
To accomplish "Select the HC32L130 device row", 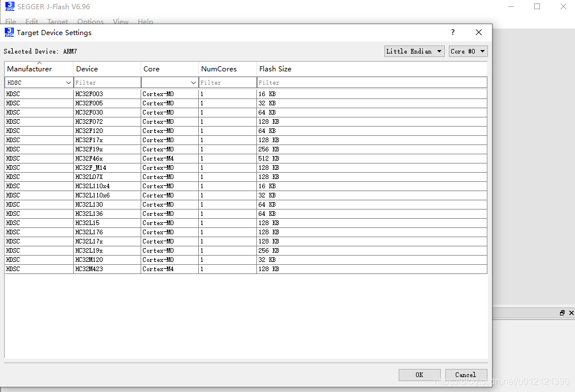I will (245, 204).
